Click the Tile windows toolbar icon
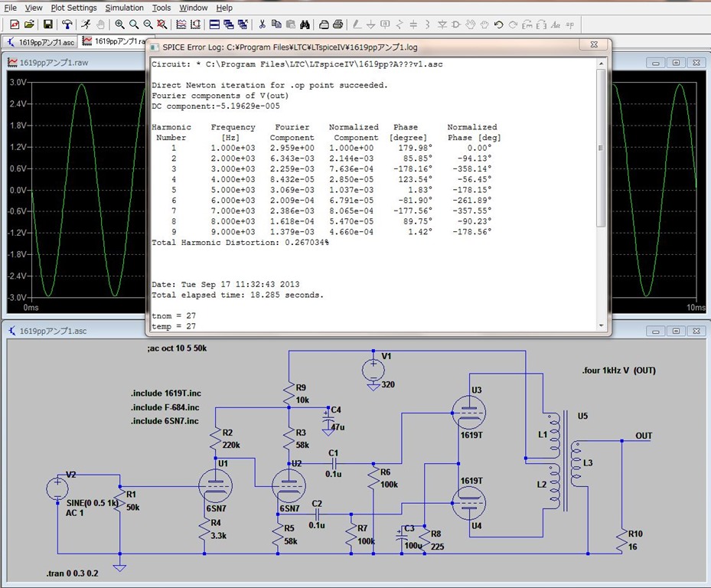Image resolution: width=711 pixels, height=588 pixels. pyautogui.click(x=216, y=24)
